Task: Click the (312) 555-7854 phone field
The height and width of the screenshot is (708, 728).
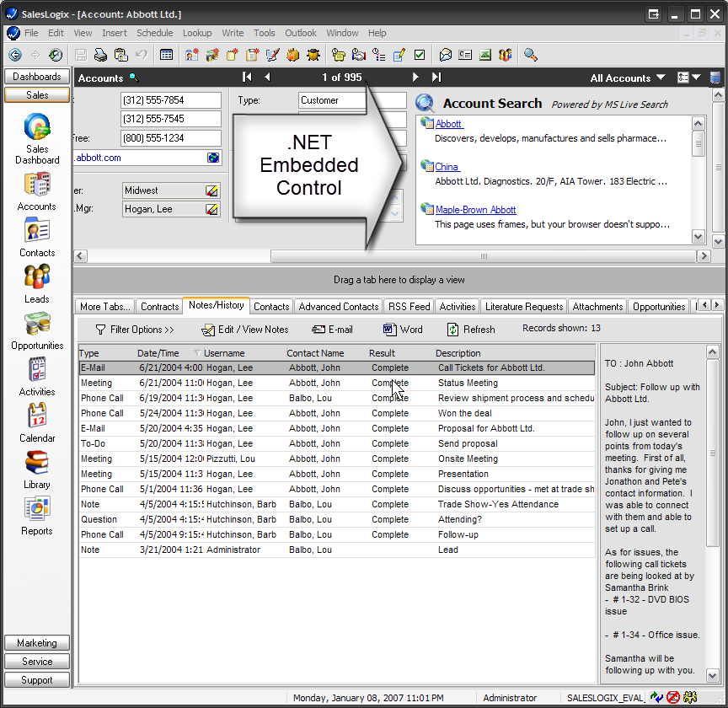Action: (171, 100)
